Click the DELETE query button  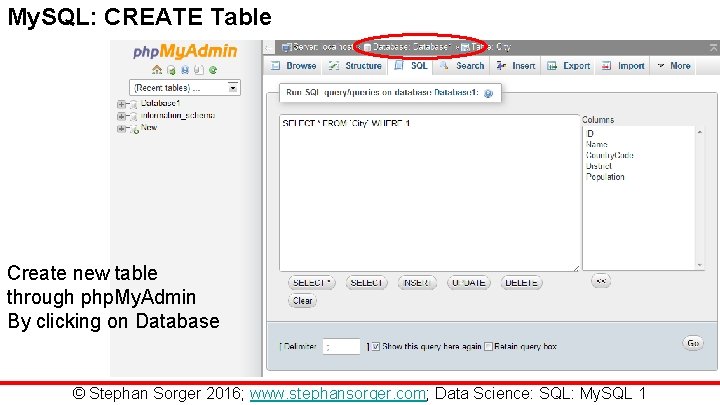click(521, 283)
